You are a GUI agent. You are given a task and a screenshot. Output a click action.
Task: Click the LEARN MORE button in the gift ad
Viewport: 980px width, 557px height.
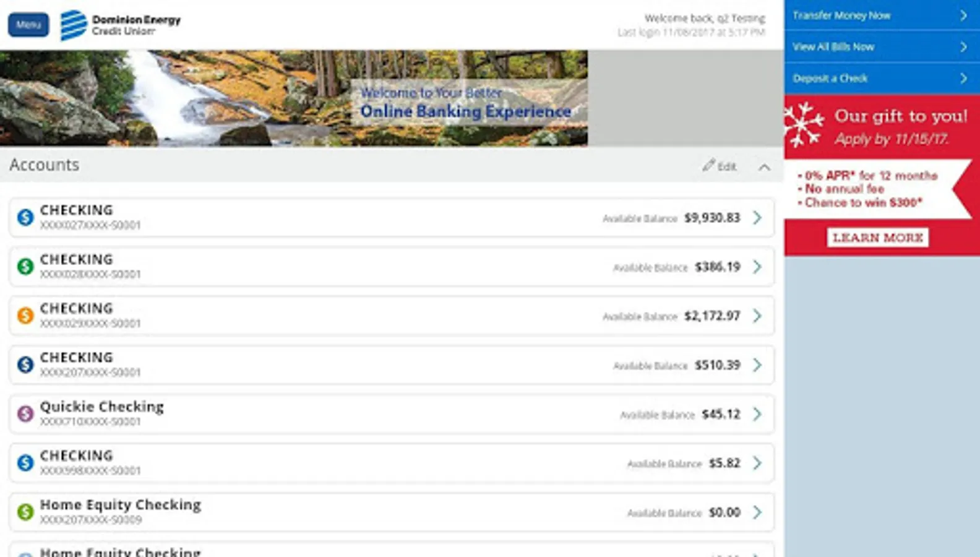tap(878, 238)
